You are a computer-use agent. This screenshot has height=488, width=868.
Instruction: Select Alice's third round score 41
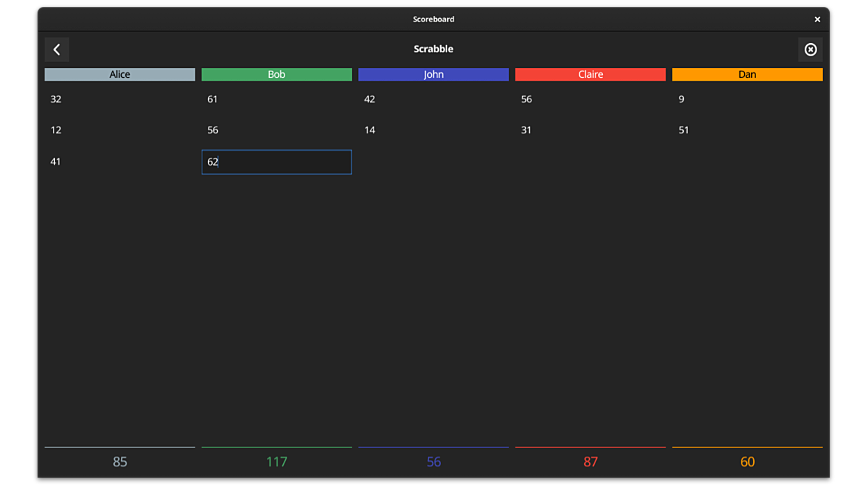point(56,162)
